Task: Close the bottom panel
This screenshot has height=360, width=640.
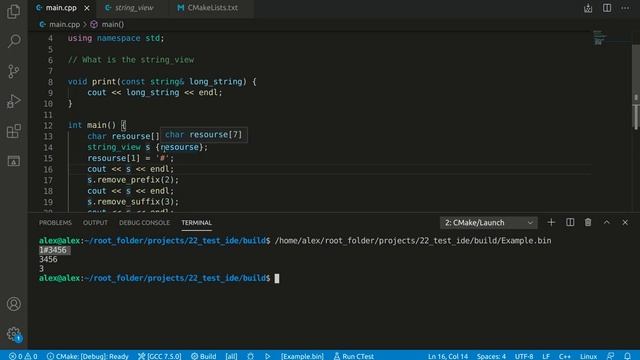Action: (x=625, y=222)
